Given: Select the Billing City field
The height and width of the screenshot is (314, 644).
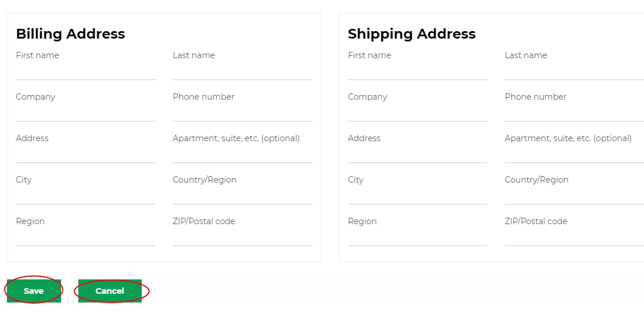Looking at the screenshot, I should tap(86, 196).
